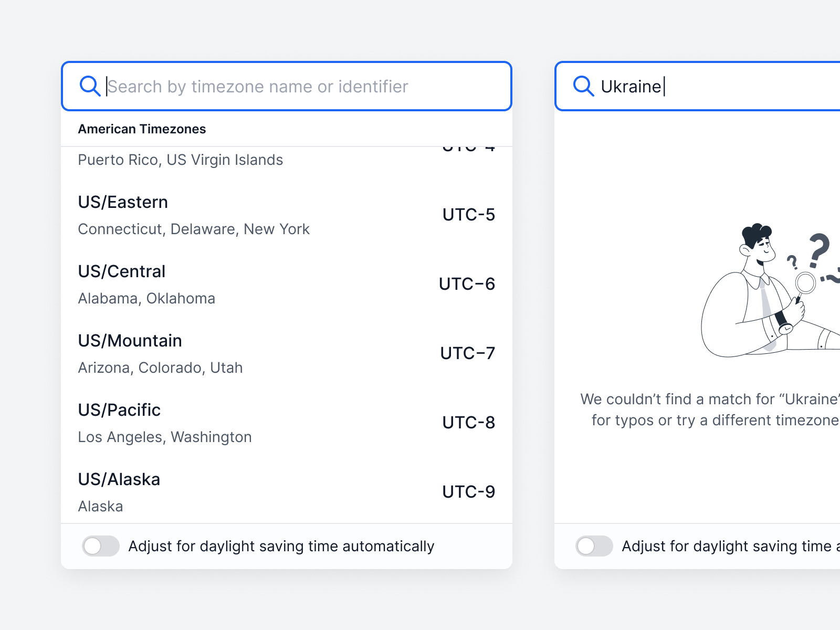Click the US/Mountain list entry

[x=130, y=340]
